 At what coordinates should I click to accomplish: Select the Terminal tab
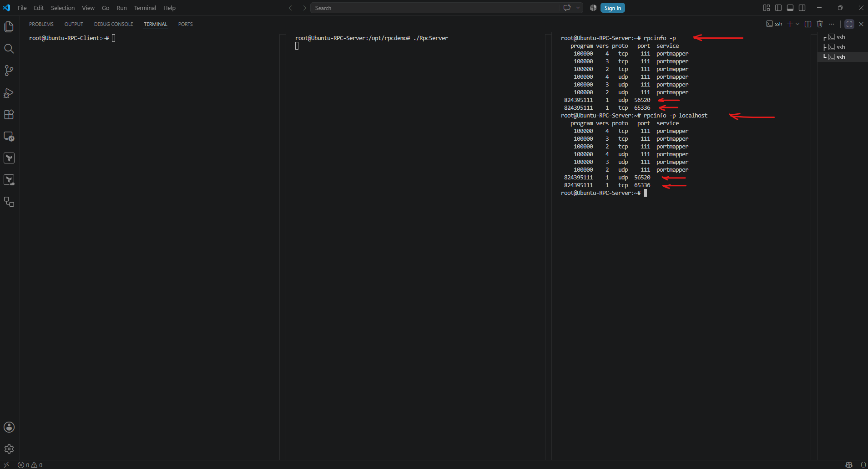156,24
